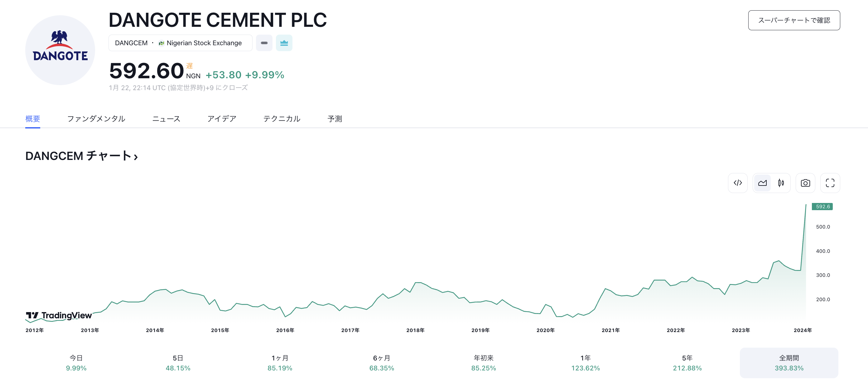Click the 2024年 axis label

[x=803, y=330]
